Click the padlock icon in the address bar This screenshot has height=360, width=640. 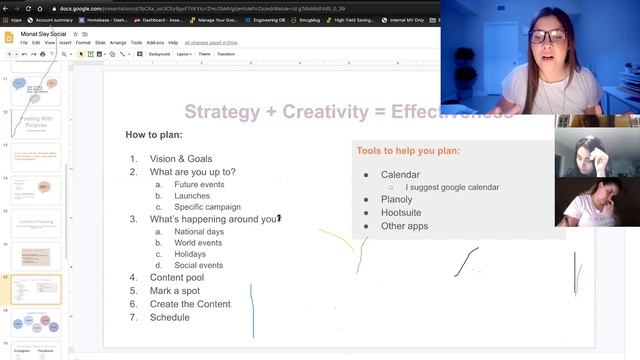[x=54, y=9]
